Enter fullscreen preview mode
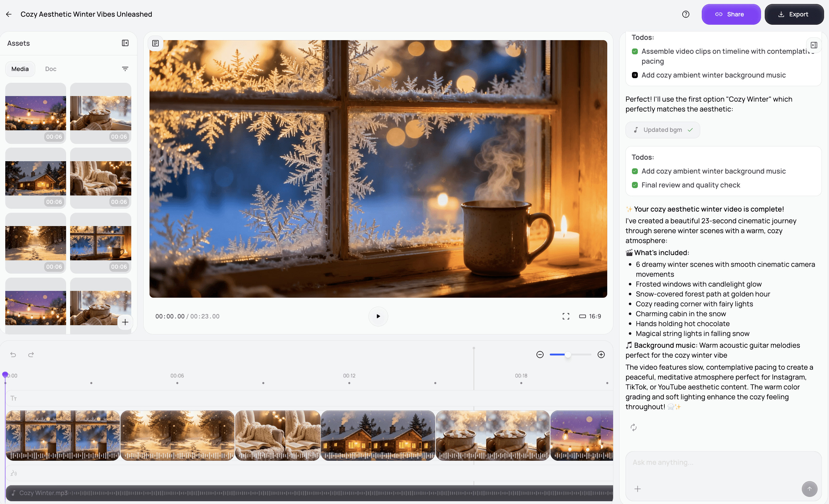The width and height of the screenshot is (829, 504). tap(566, 316)
